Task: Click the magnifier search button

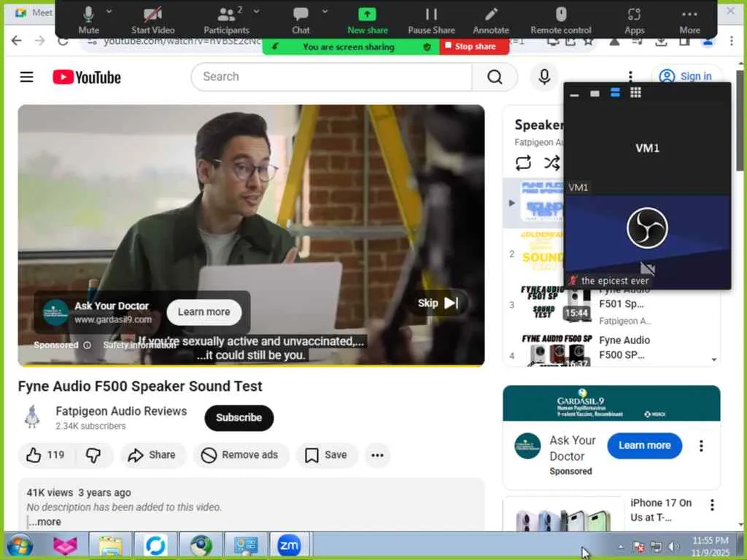Action: point(495,77)
